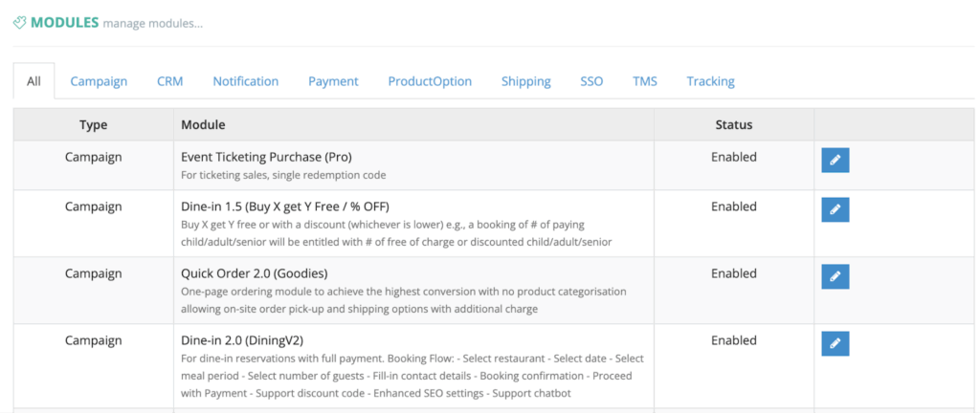Image resolution: width=980 pixels, height=413 pixels.
Task: Click the Module column header
Action: click(203, 125)
